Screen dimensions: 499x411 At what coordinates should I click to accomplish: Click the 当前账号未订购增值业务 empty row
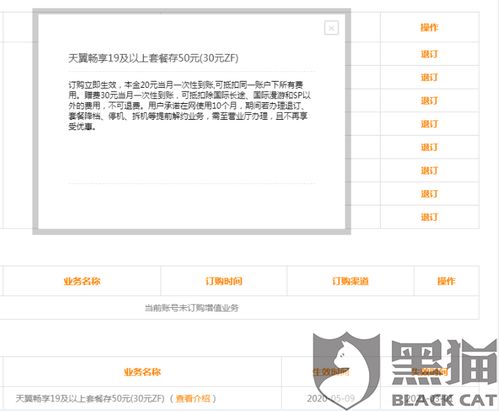[240, 308]
